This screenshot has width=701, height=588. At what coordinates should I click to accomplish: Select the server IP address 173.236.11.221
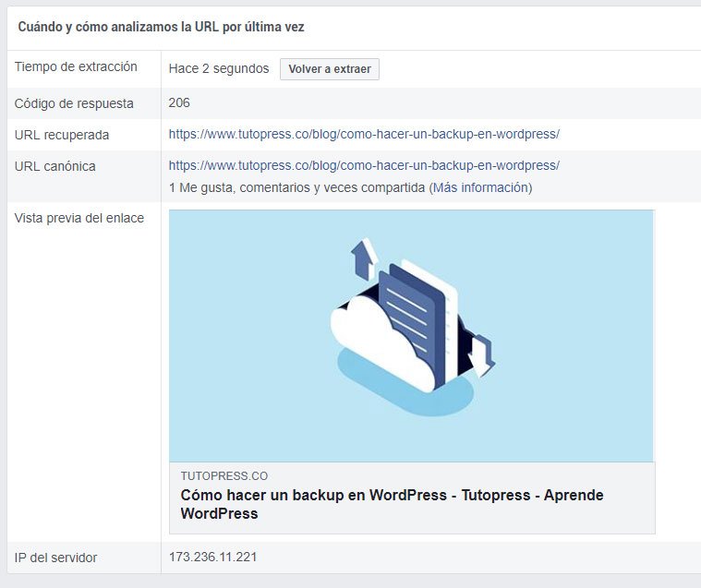tap(212, 558)
